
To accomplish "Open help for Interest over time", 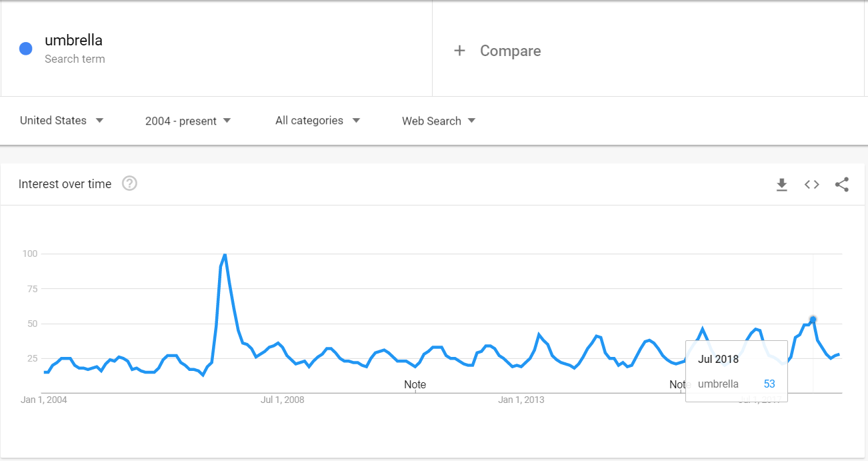I will (x=129, y=183).
